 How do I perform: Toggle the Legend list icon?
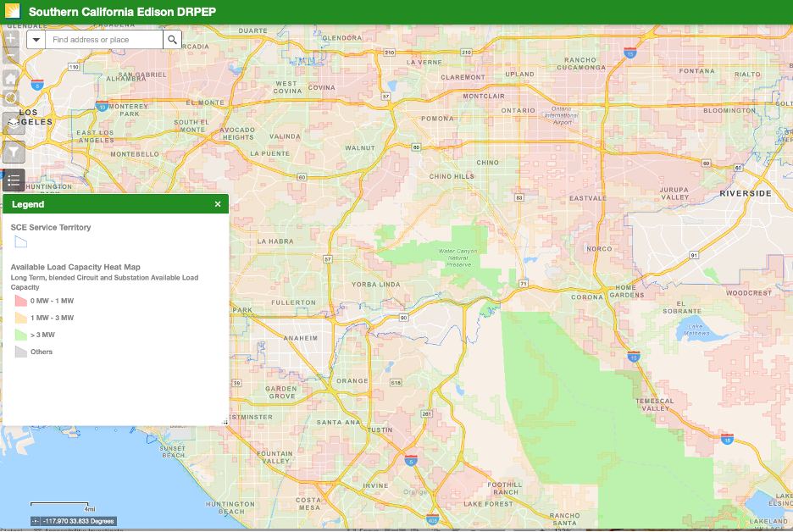pyautogui.click(x=14, y=180)
